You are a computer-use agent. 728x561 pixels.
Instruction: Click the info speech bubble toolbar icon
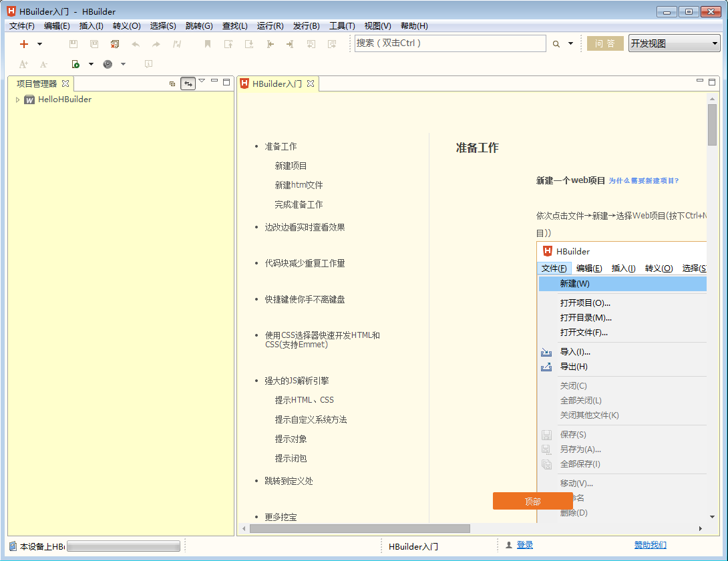point(148,64)
